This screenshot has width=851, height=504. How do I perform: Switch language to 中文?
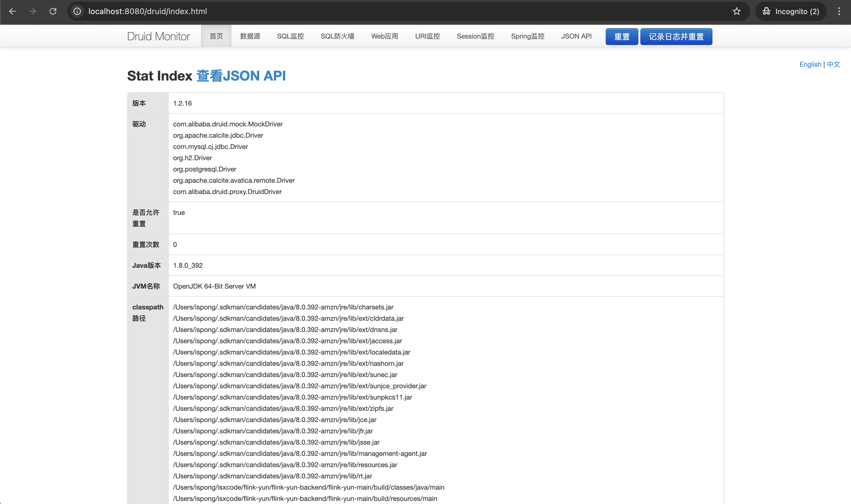coord(833,64)
